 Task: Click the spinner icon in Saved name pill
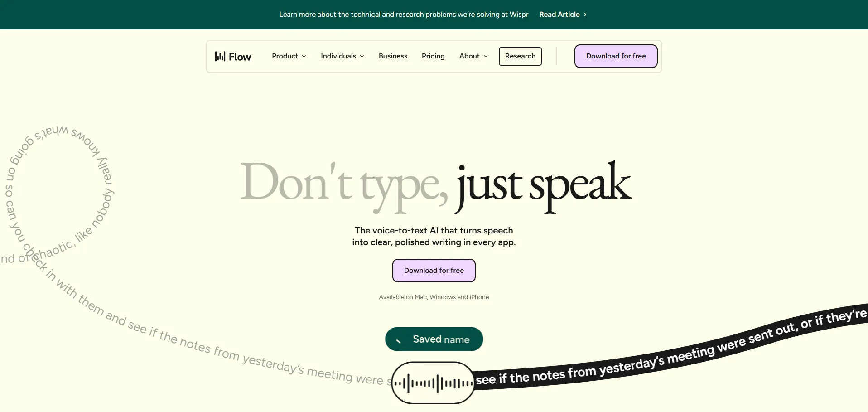click(x=399, y=340)
